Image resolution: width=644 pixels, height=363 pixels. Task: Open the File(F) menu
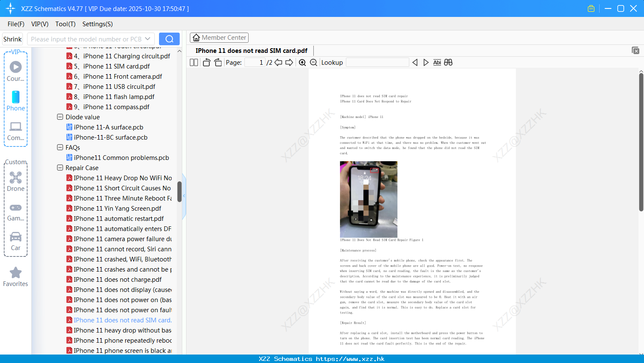[16, 24]
